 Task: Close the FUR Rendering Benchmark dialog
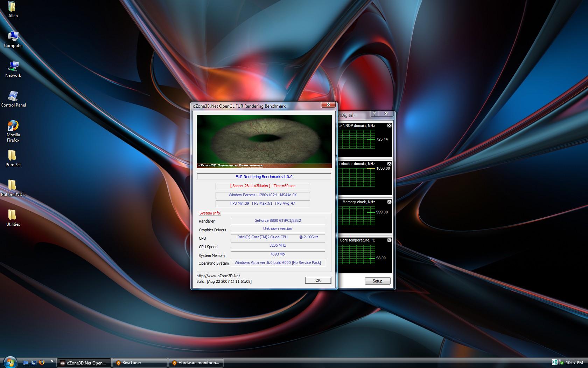(x=328, y=104)
